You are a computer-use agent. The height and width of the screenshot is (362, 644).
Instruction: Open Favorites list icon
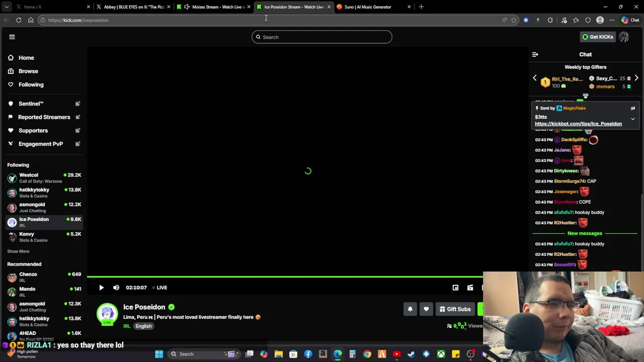[576, 20]
